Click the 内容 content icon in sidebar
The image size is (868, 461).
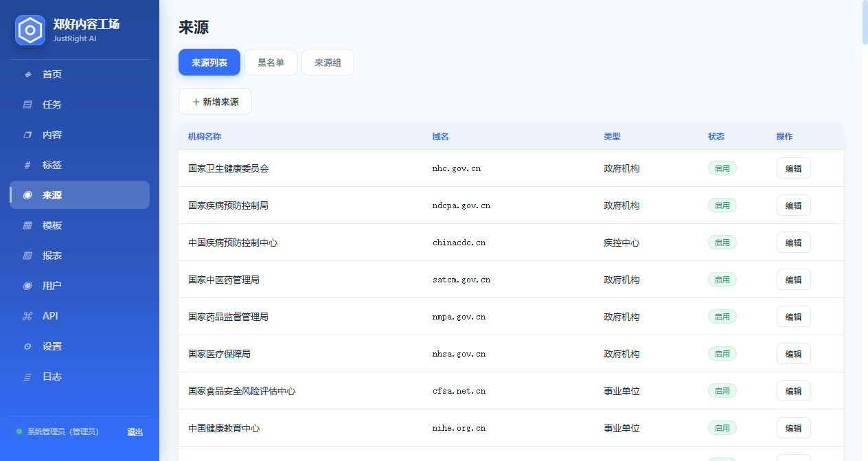27,135
